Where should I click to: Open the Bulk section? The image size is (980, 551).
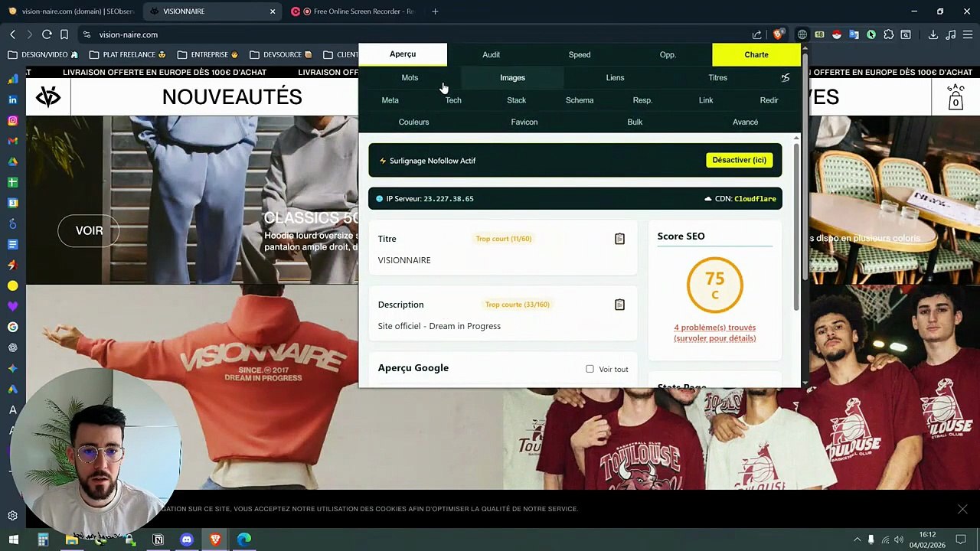(x=635, y=122)
